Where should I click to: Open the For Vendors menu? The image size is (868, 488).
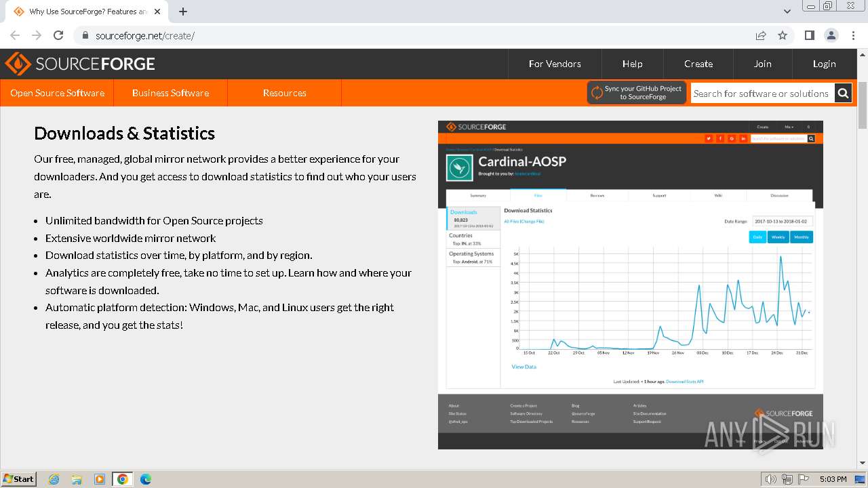click(555, 64)
